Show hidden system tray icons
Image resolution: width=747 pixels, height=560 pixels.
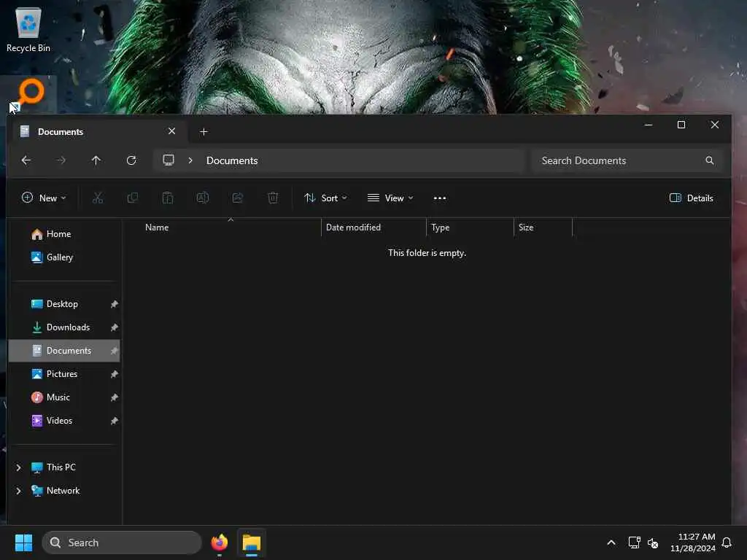[x=611, y=542]
